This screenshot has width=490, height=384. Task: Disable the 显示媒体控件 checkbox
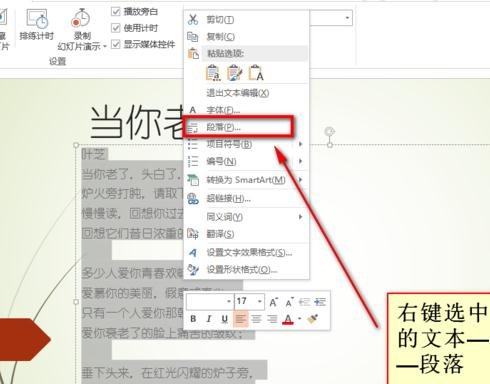116,44
